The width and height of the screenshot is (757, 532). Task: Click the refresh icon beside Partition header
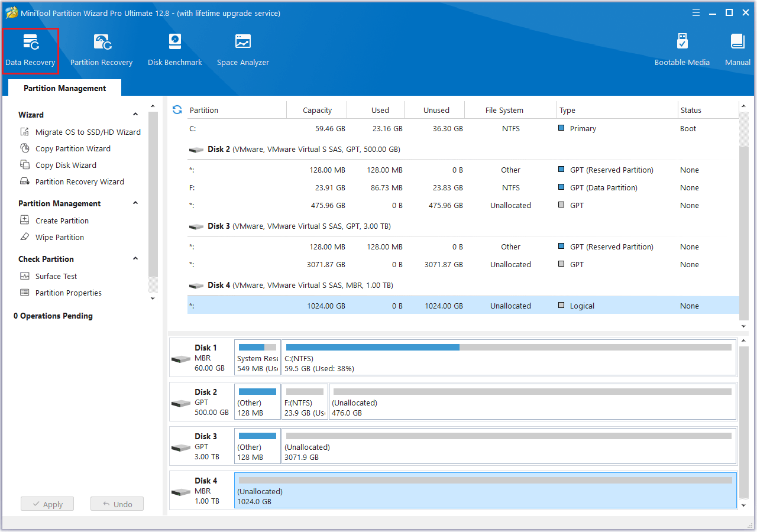click(177, 109)
